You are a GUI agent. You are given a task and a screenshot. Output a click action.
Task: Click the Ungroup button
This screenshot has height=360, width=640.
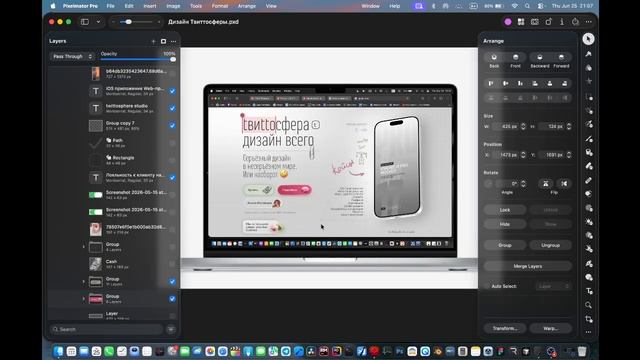coord(550,245)
